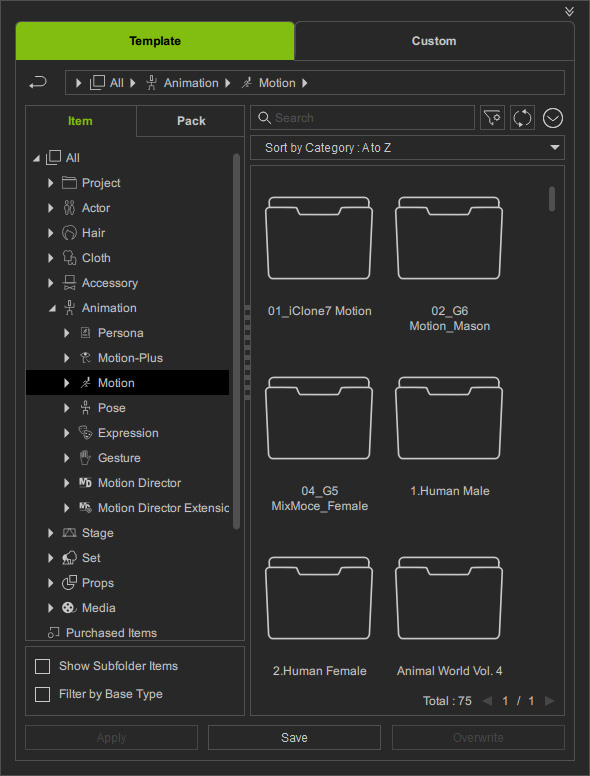Select Purchased Items in the tree

pyautogui.click(x=111, y=633)
